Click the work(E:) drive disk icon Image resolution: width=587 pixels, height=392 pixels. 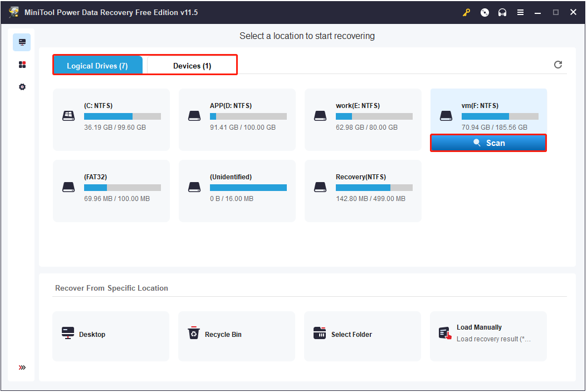(x=320, y=116)
